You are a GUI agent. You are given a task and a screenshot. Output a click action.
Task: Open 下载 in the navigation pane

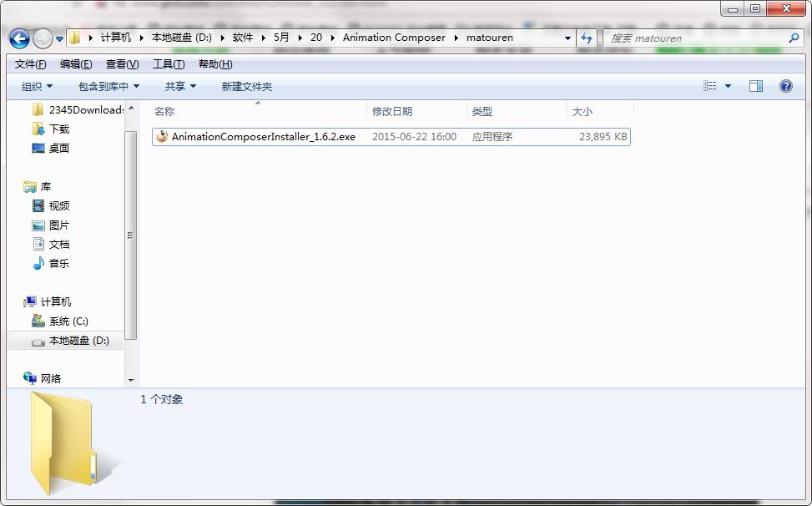point(51,129)
